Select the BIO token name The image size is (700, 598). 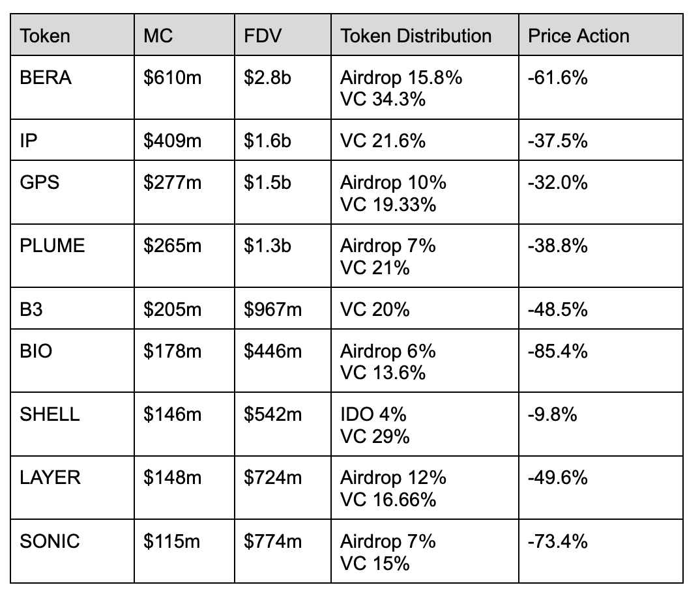tap(36, 351)
